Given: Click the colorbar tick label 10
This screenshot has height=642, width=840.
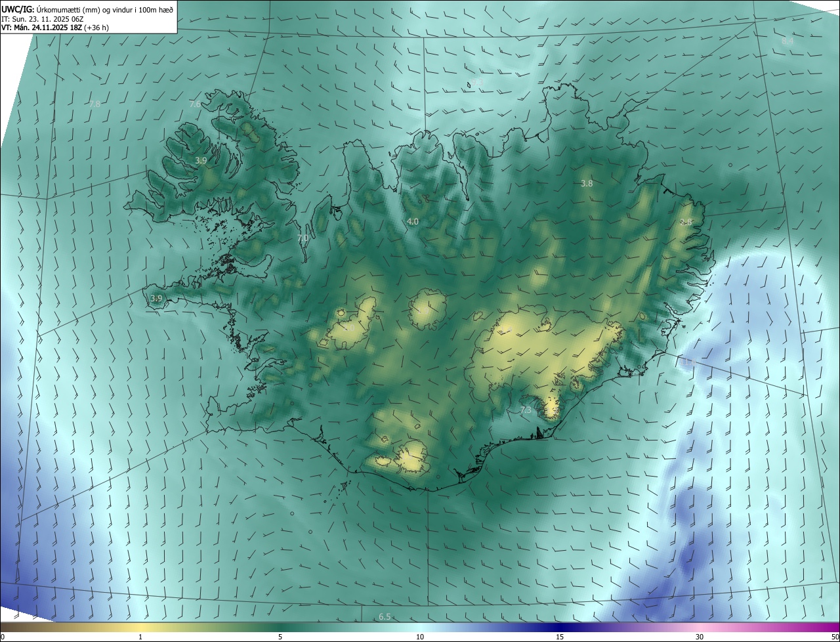Looking at the screenshot, I should [420, 637].
